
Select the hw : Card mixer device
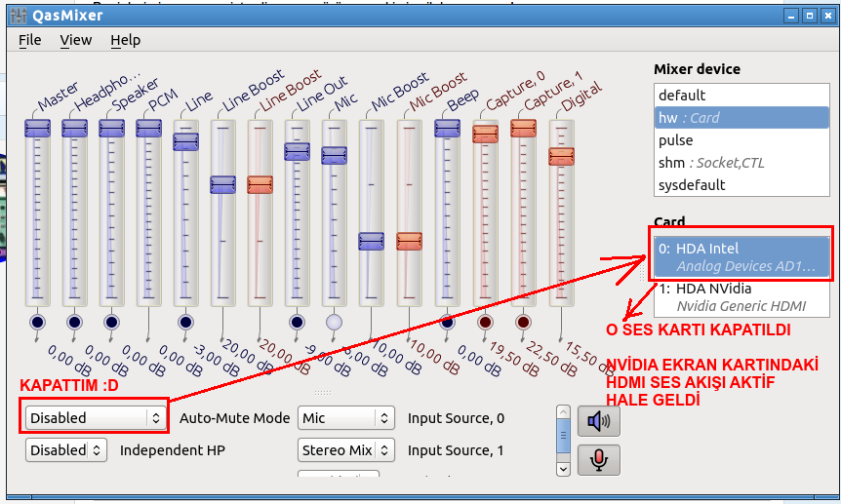[741, 117]
